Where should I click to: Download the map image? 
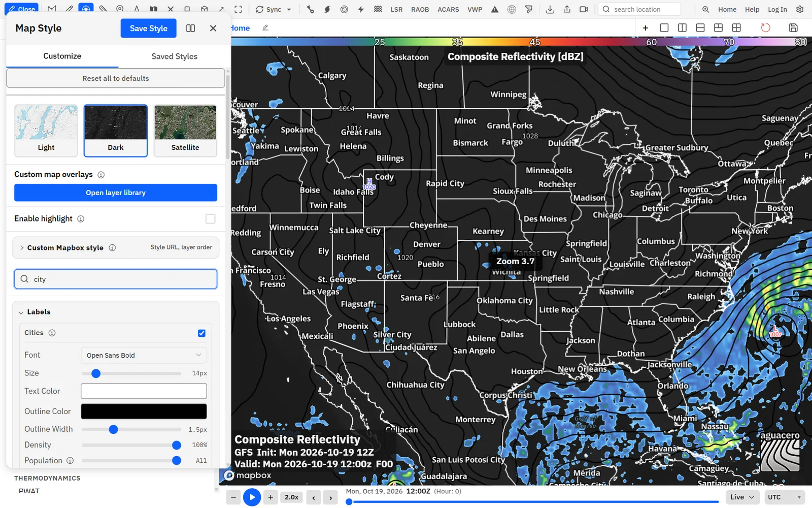tap(550, 9)
